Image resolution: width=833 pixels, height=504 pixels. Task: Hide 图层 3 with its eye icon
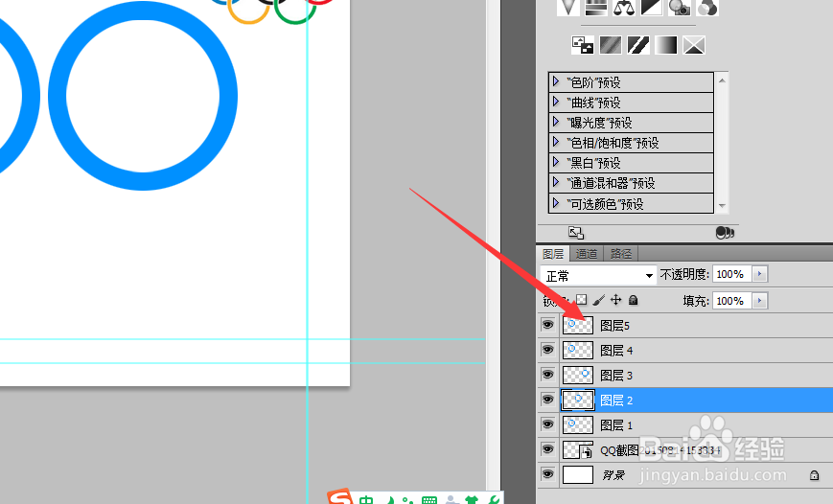[x=547, y=375]
